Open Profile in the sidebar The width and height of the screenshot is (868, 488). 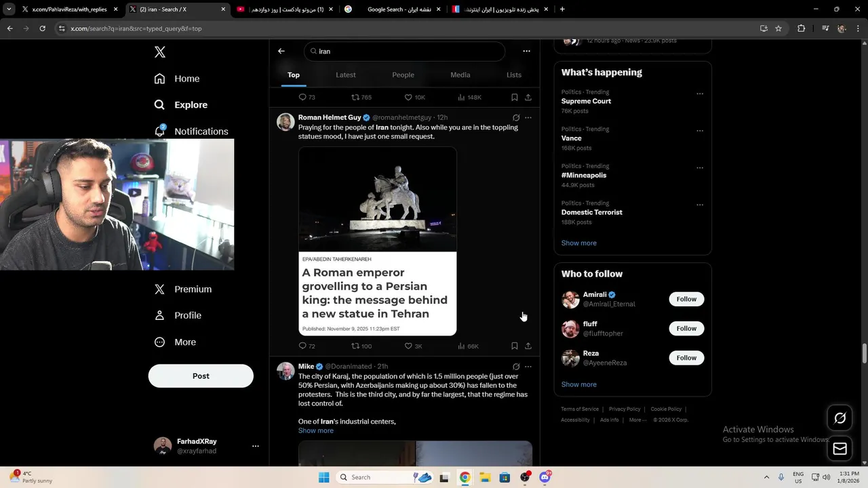[178, 316]
